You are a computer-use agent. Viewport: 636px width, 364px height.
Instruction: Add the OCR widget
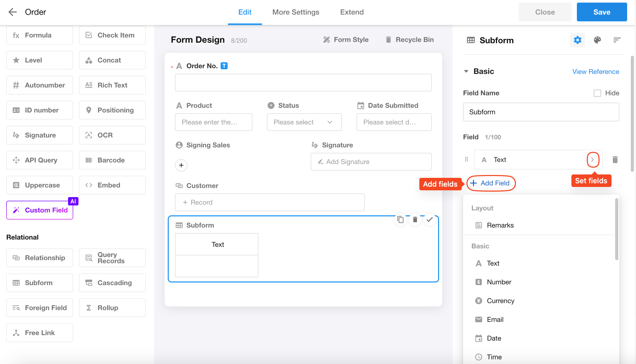click(112, 135)
